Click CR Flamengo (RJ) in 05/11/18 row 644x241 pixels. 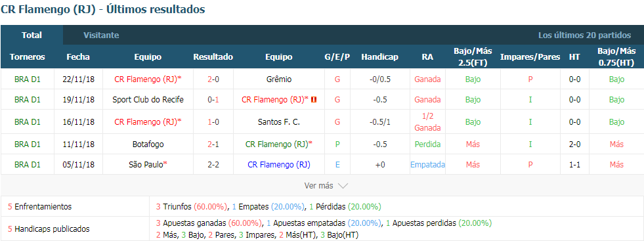[278, 165]
